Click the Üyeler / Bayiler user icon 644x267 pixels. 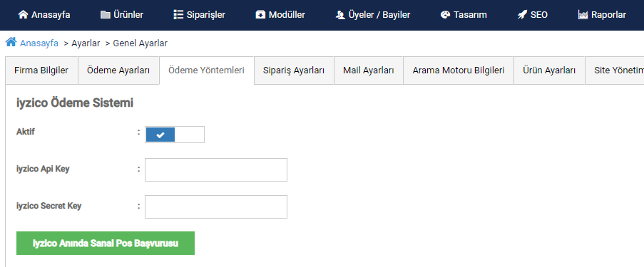click(340, 15)
